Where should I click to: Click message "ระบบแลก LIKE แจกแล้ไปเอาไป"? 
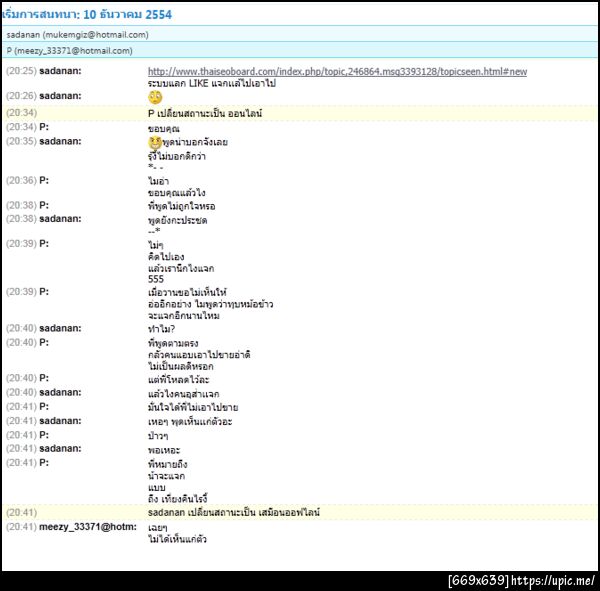pyautogui.click(x=212, y=83)
